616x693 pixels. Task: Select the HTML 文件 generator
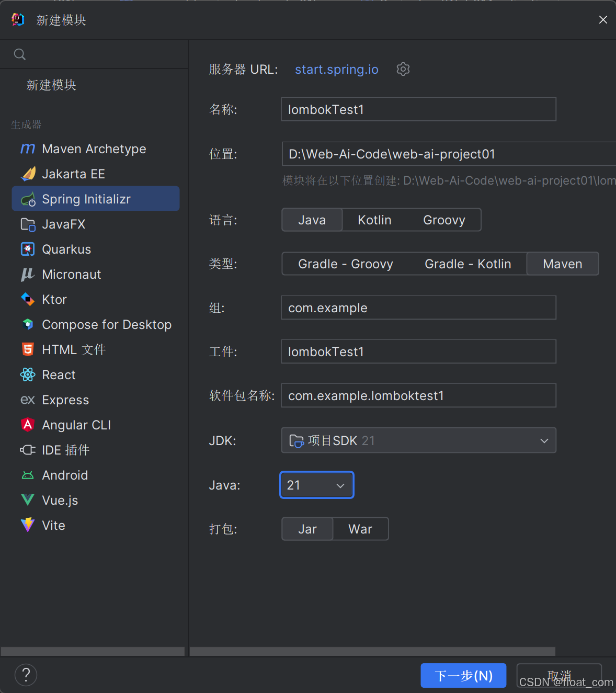96,349
